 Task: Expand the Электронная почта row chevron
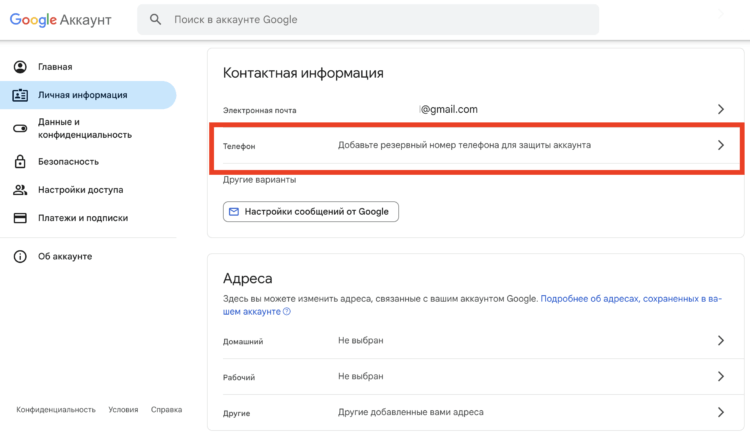[x=721, y=110]
